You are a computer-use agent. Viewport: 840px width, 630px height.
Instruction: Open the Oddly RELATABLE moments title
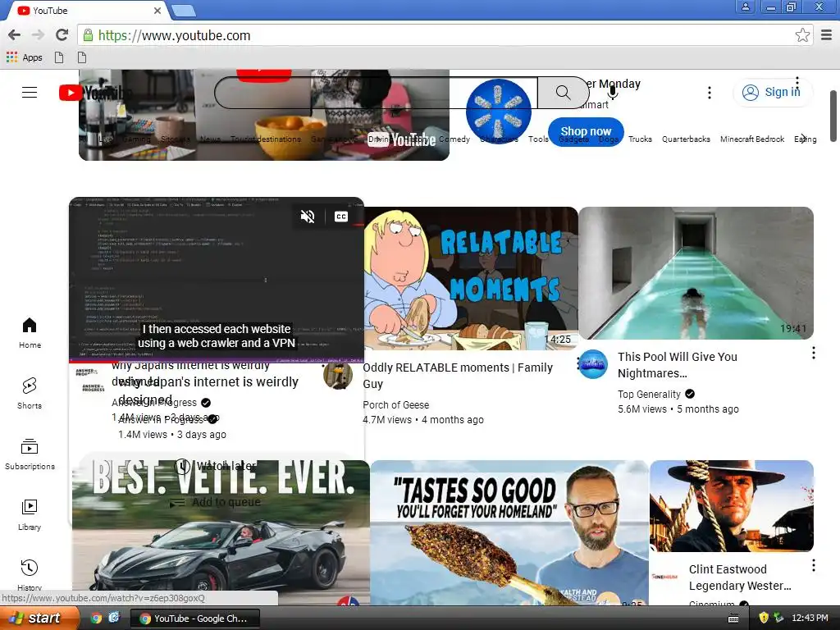(458, 376)
